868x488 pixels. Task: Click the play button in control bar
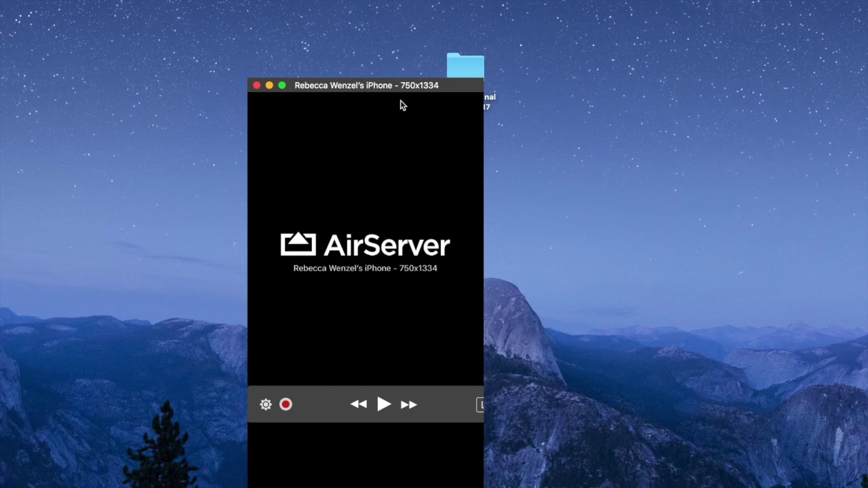(384, 405)
